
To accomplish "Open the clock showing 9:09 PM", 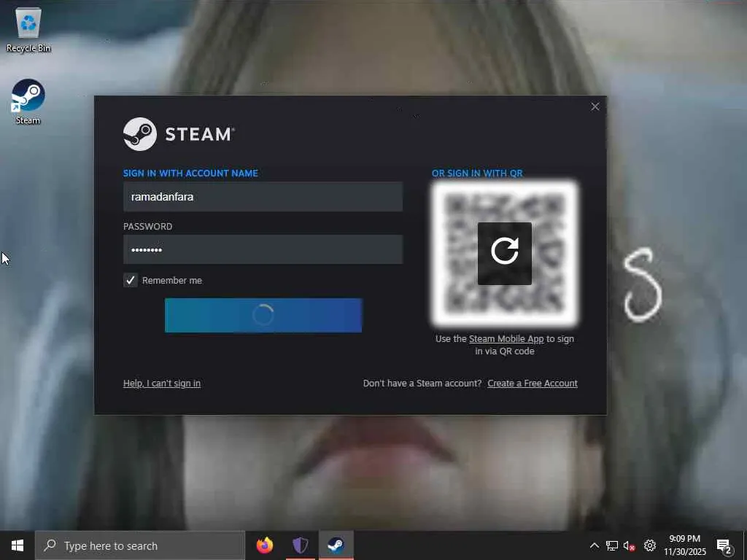I will (684, 545).
